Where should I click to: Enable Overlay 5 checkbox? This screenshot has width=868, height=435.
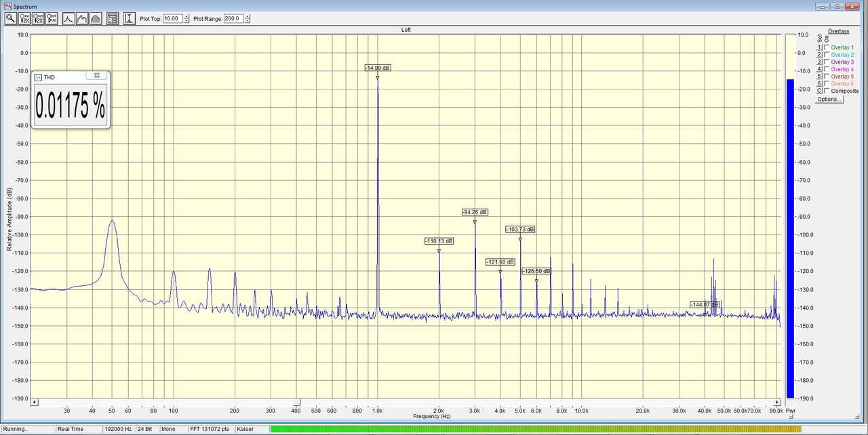827,77
